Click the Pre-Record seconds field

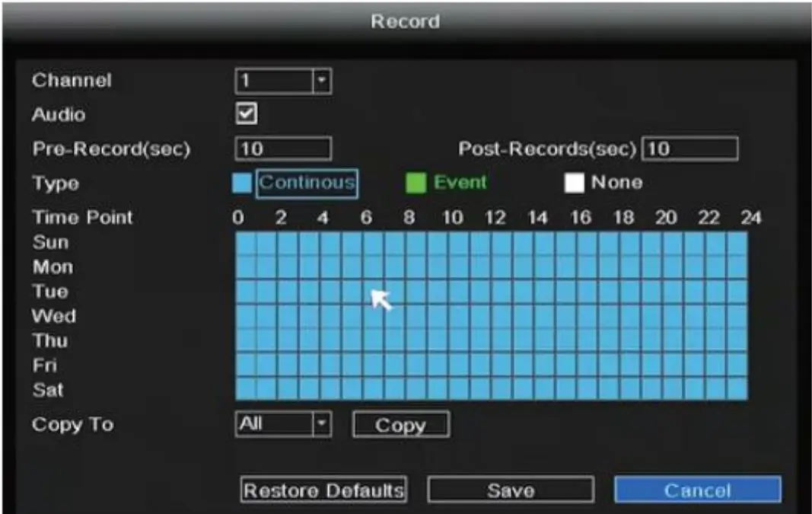coord(282,148)
